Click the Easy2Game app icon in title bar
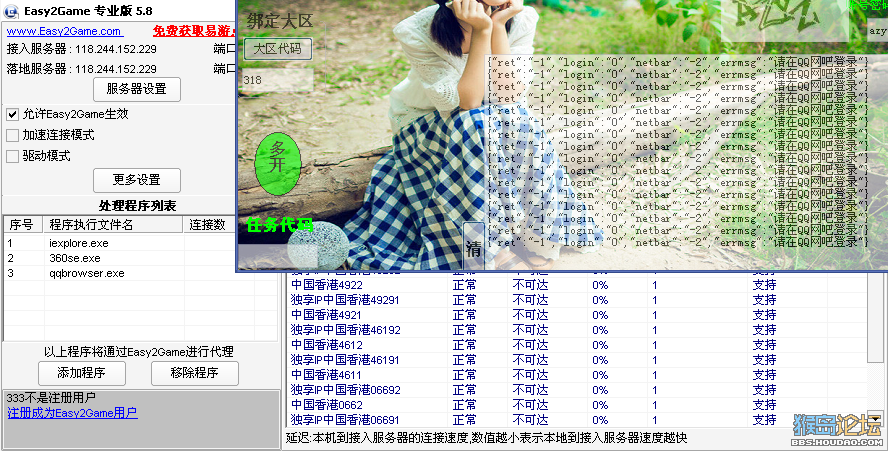This screenshot has width=888, height=451. (11, 10)
